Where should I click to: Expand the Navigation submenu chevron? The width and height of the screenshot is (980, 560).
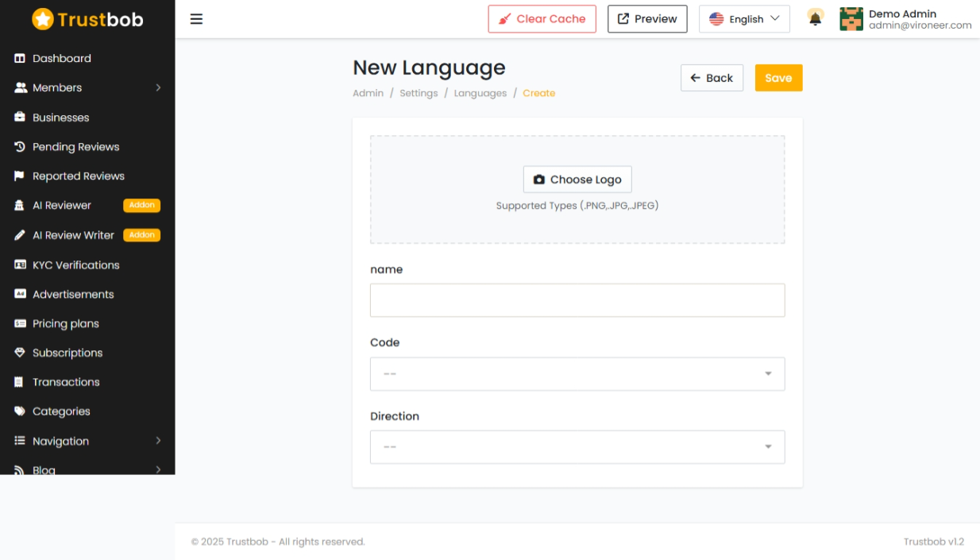tap(158, 441)
